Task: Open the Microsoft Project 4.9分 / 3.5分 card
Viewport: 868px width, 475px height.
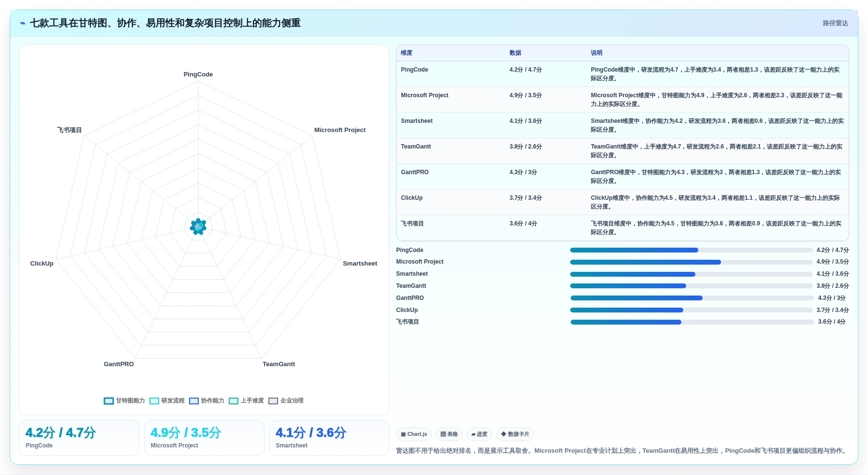Action: pos(204,438)
